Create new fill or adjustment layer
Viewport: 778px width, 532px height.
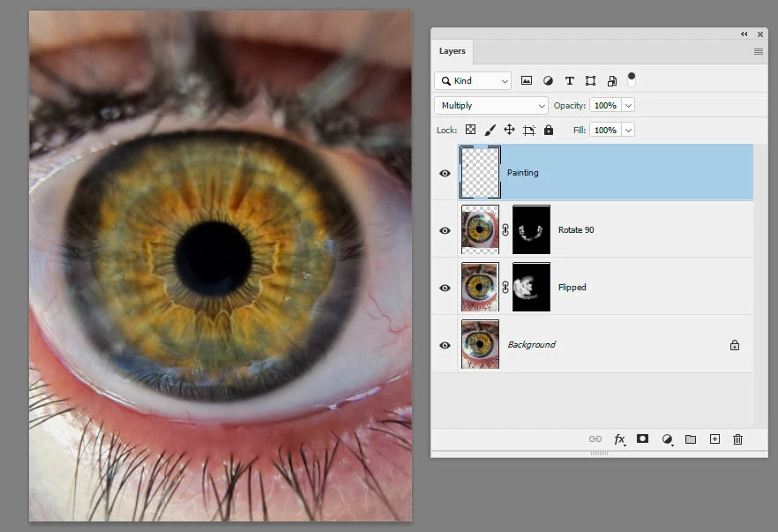click(x=668, y=439)
